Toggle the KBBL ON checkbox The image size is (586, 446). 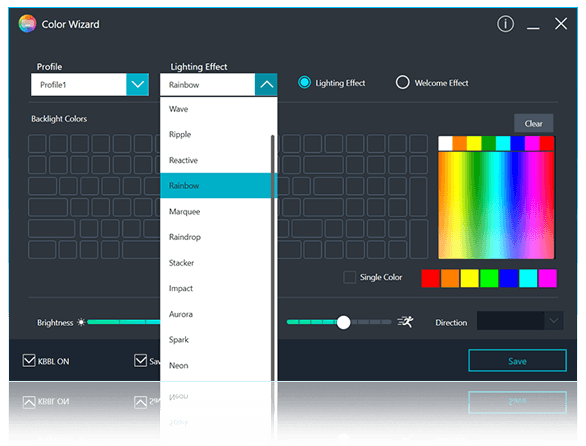[29, 361]
